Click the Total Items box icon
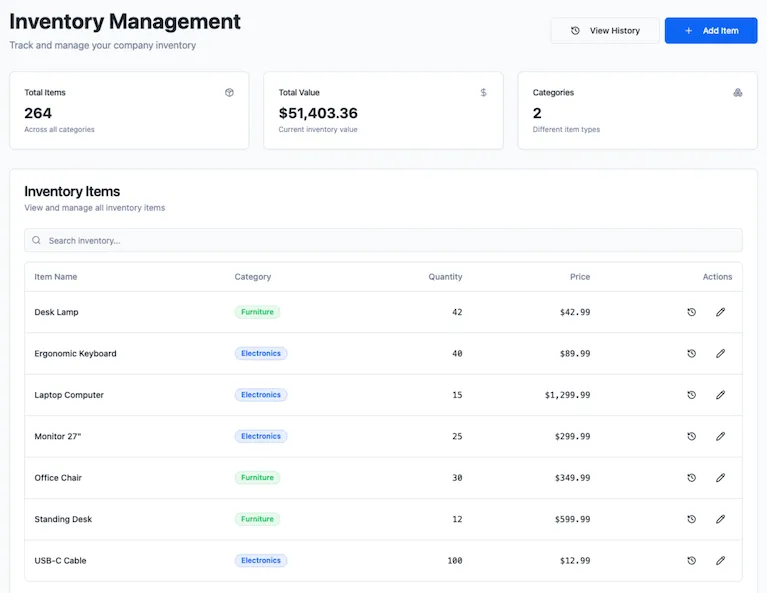767x593 pixels. point(229,93)
